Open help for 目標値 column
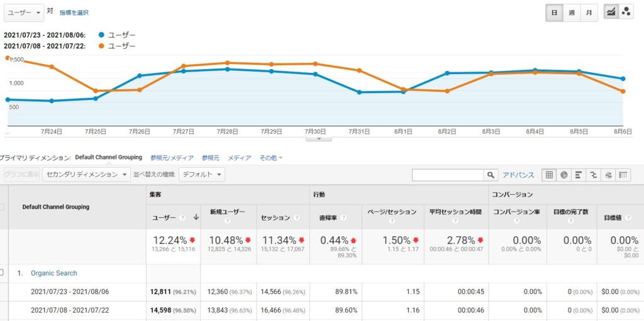This screenshot has height=321, width=644. [x=628, y=218]
